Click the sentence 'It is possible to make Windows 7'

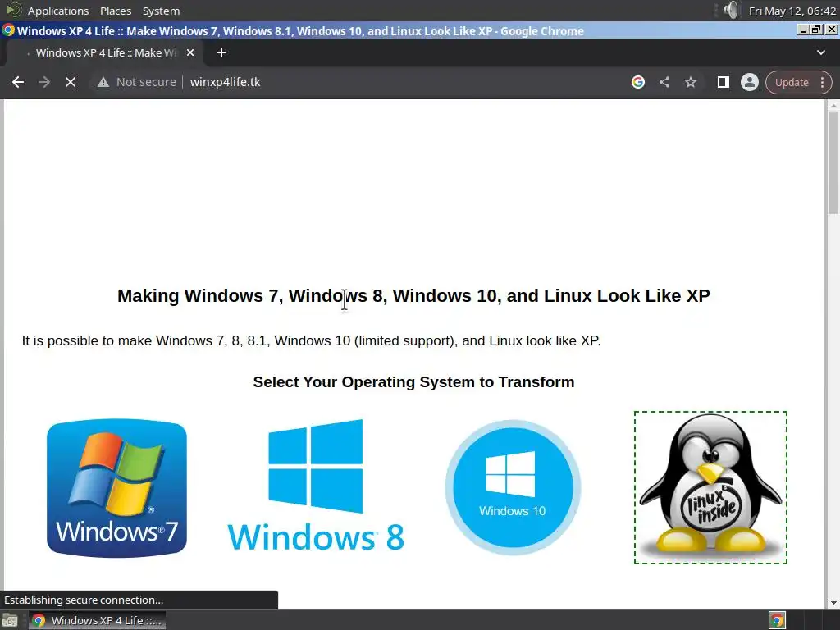point(311,340)
